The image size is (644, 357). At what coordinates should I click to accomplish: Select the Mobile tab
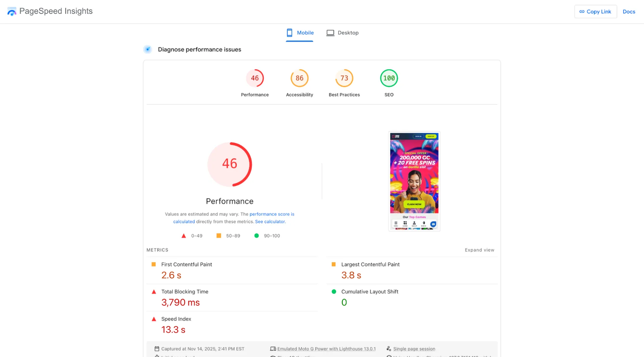click(x=300, y=33)
